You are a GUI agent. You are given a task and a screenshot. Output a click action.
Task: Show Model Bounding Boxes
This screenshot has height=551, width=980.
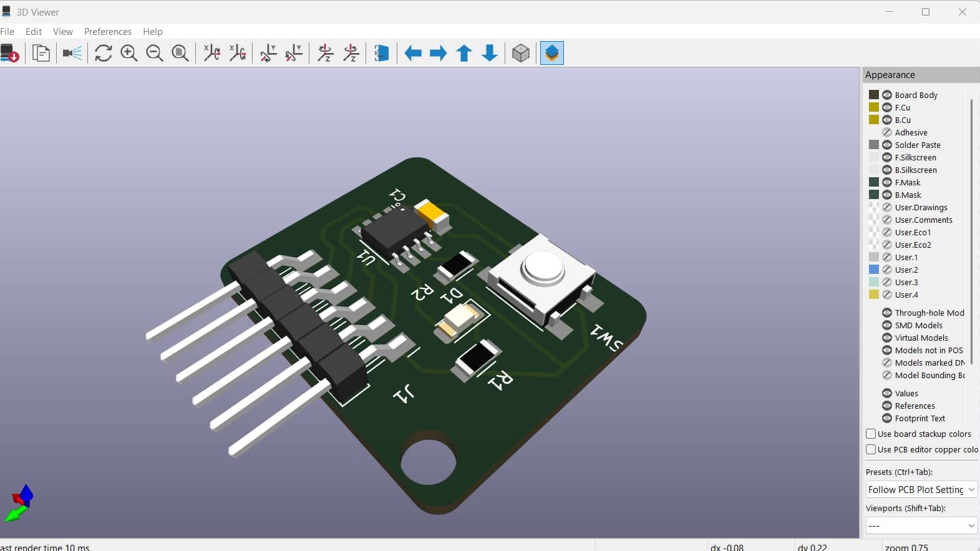point(887,375)
